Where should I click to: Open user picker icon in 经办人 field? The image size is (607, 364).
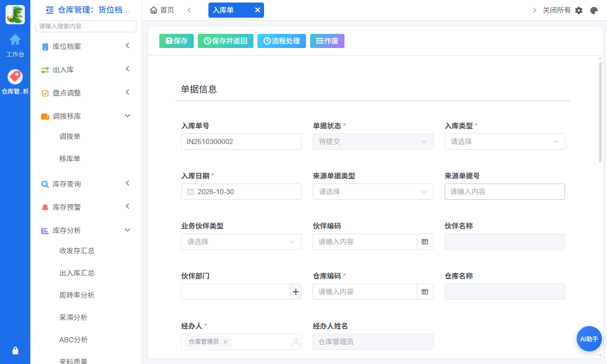point(296,342)
